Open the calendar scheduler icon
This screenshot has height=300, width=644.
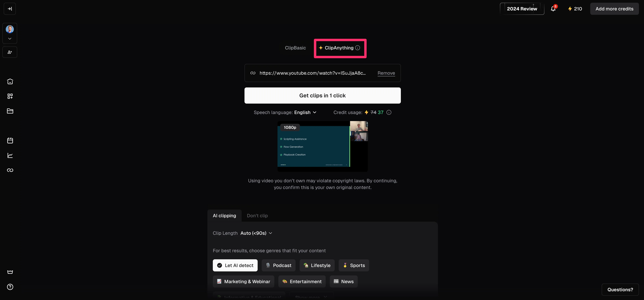click(10, 141)
